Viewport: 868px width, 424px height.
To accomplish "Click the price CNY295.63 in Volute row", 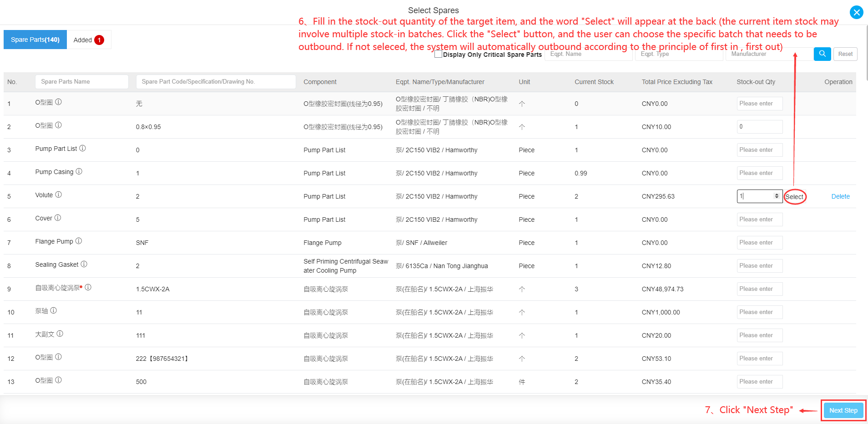I will [x=658, y=196].
